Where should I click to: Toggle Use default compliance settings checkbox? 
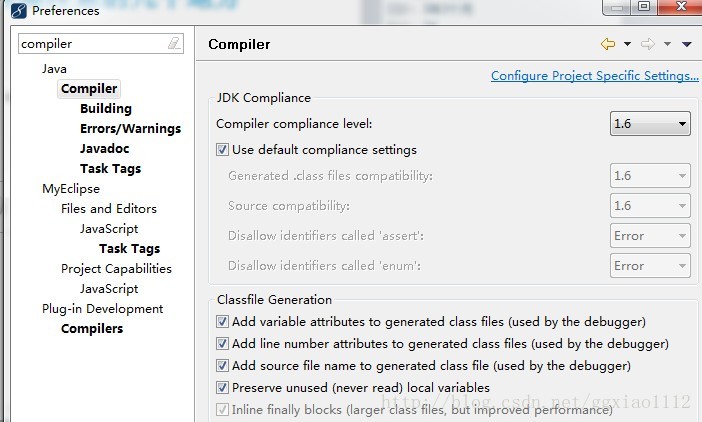(x=222, y=150)
